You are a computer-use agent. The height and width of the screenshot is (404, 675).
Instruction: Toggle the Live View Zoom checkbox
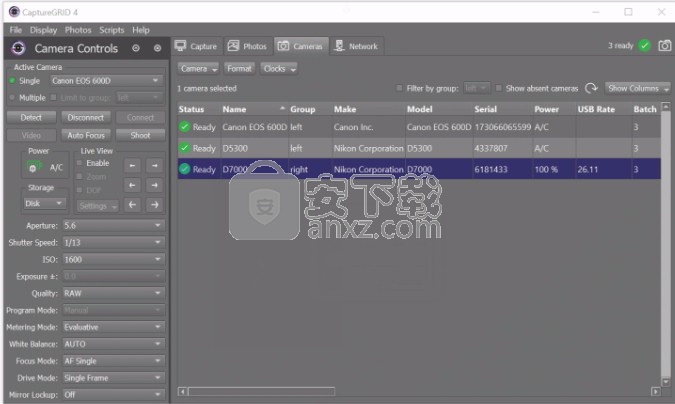tap(79, 177)
